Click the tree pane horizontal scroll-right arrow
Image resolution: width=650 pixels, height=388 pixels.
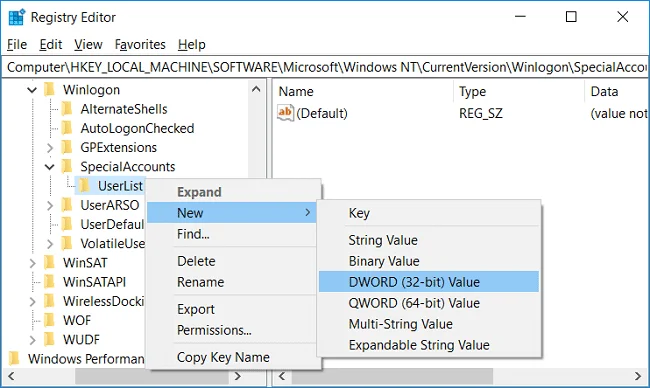(238, 376)
